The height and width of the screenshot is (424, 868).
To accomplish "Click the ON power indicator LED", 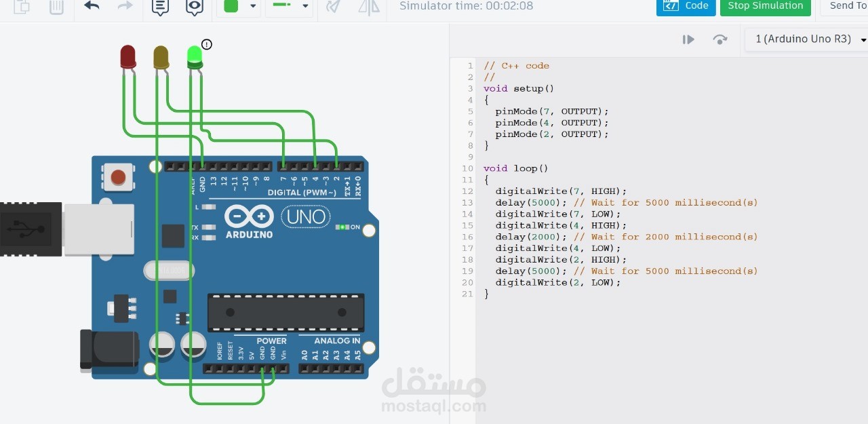I will pos(342,227).
